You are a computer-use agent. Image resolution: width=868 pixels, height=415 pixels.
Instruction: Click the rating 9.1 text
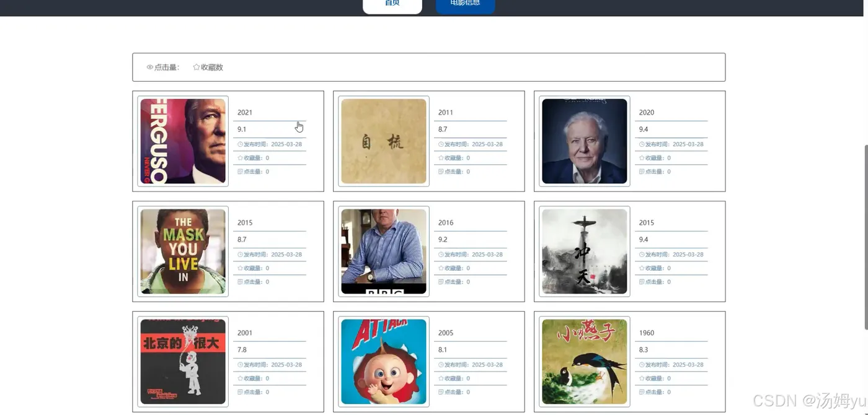click(x=242, y=129)
